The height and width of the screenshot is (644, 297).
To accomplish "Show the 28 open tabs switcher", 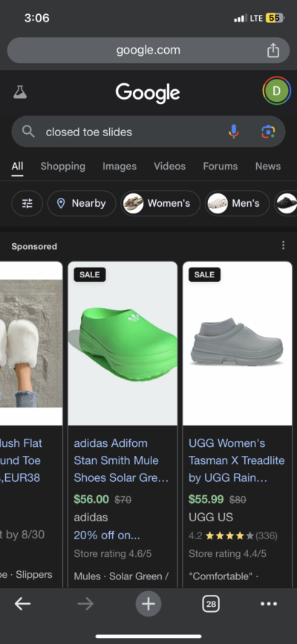I will click(211, 604).
